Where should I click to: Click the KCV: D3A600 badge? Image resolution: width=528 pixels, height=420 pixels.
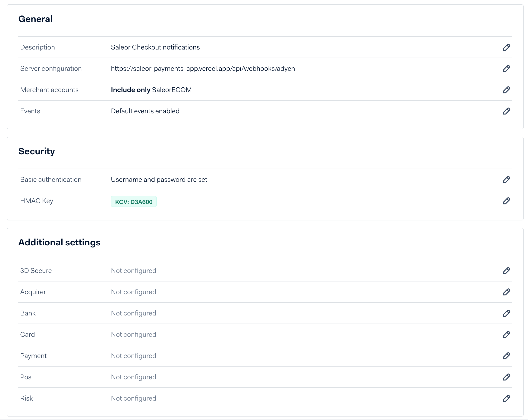click(134, 202)
